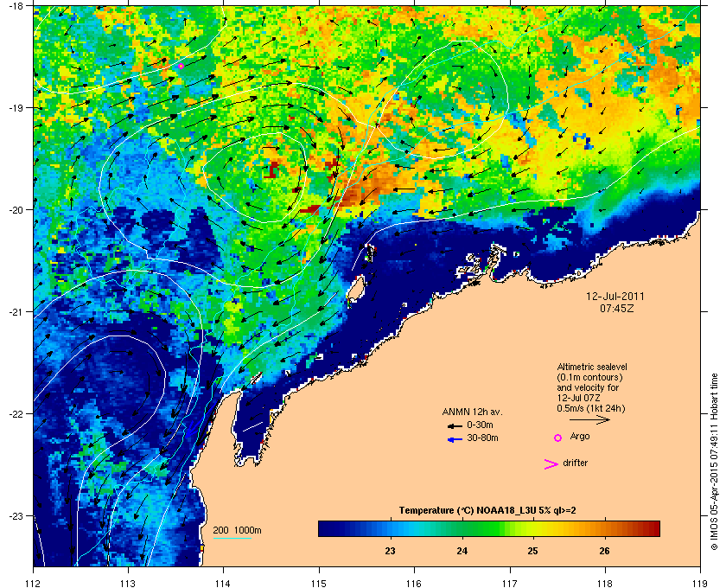
Task: Click the longitude axis label 117
Action: (510, 583)
